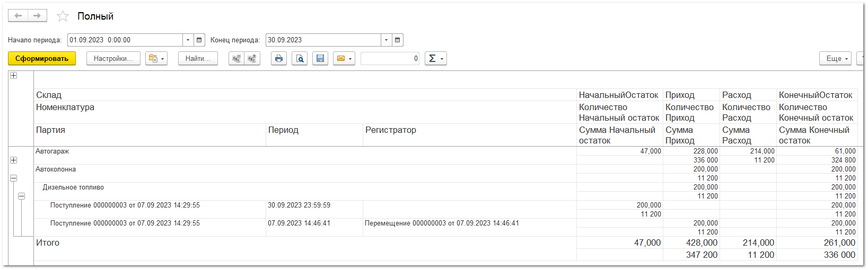The width and height of the screenshot is (868, 270).
Task: Open calendar for Конец периода
Action: [398, 40]
